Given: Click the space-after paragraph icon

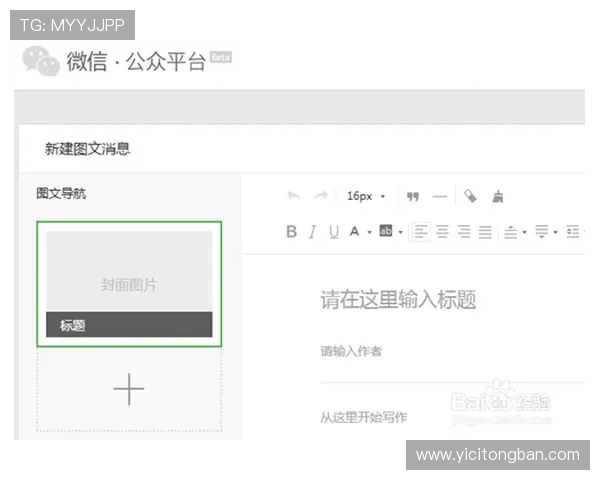Looking at the screenshot, I should click(541, 232).
